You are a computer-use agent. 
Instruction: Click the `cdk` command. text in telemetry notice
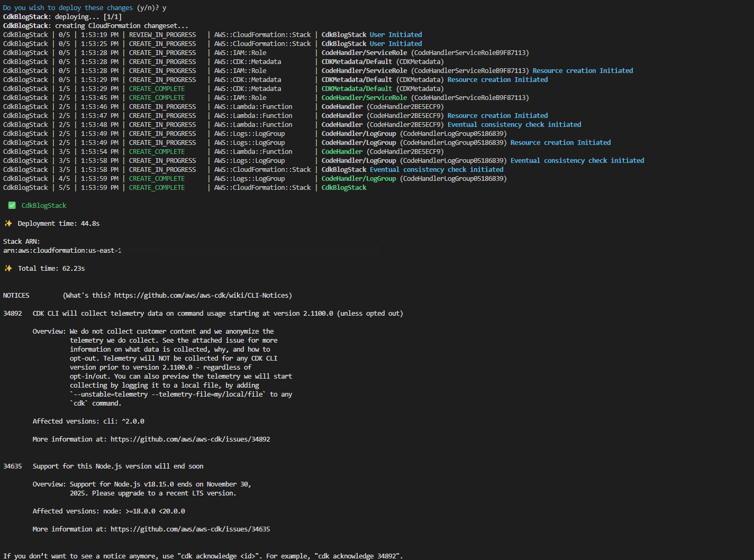point(96,403)
